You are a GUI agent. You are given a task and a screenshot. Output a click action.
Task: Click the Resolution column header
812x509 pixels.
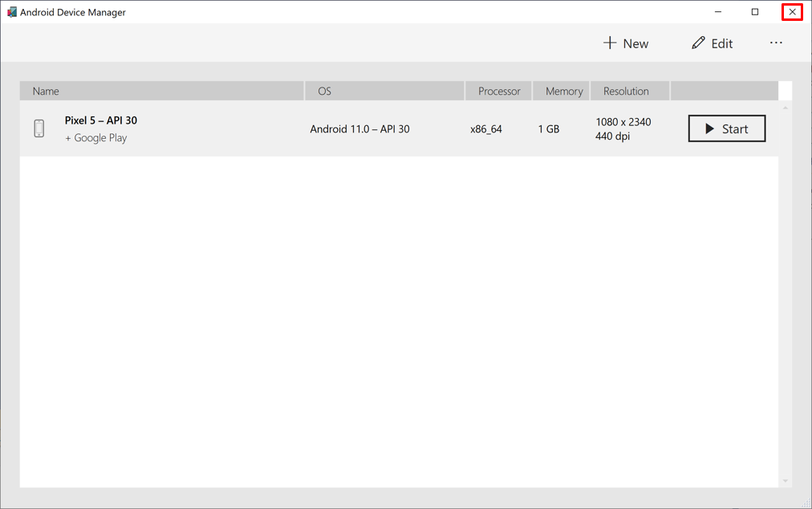pyautogui.click(x=626, y=91)
